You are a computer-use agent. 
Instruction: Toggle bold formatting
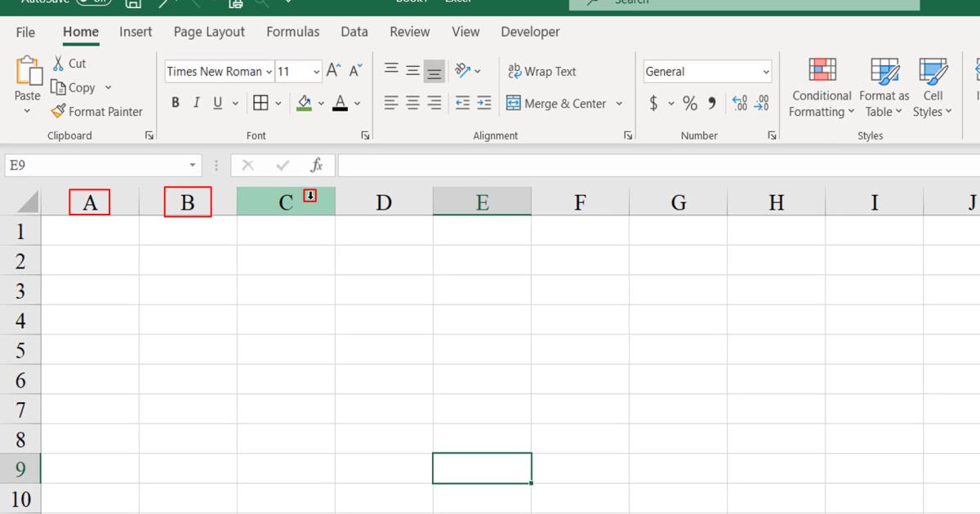[175, 103]
